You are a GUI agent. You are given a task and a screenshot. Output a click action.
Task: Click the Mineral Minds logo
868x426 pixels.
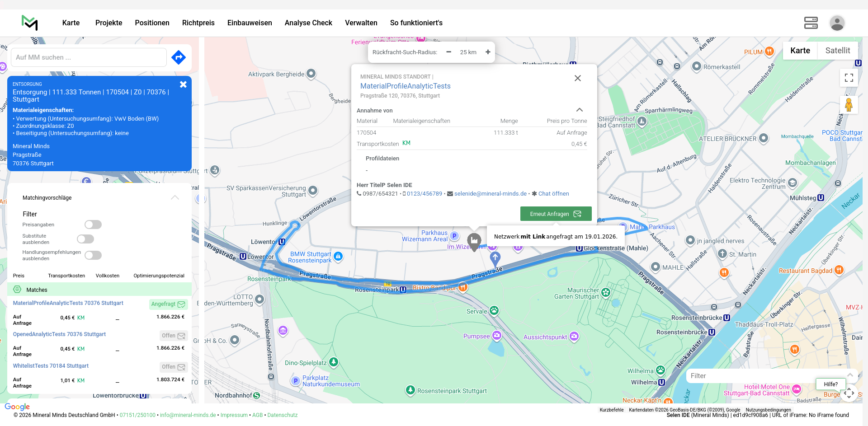pos(30,23)
